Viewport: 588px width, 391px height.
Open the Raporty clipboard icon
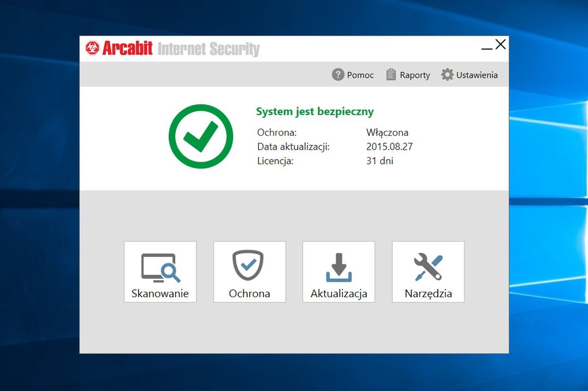click(391, 74)
